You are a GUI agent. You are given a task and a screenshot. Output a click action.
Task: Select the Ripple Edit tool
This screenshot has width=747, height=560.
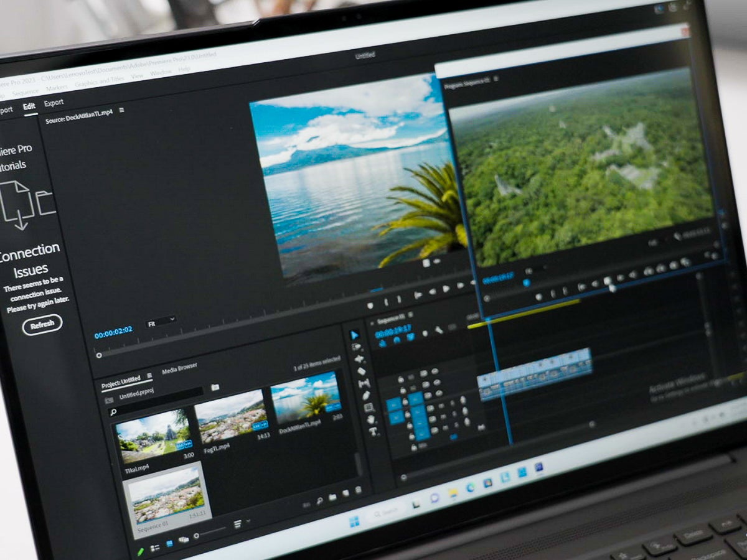tap(359, 359)
